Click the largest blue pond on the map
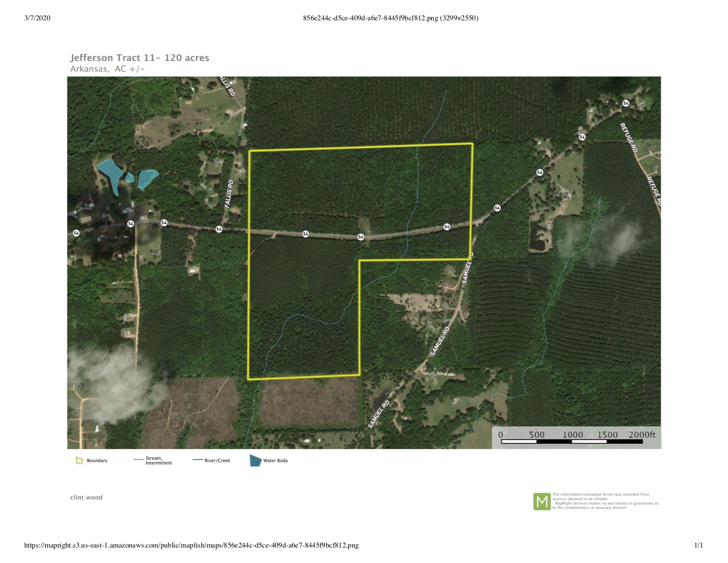 click(x=110, y=174)
